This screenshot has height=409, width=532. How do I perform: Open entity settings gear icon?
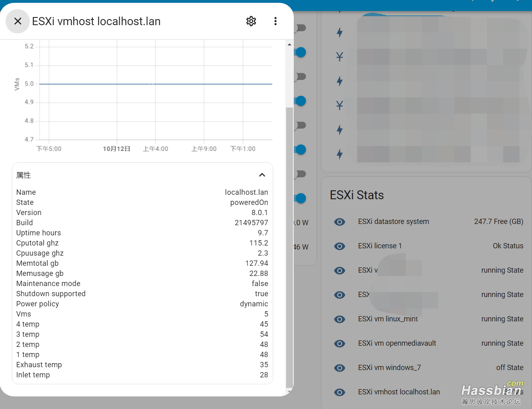click(x=251, y=21)
